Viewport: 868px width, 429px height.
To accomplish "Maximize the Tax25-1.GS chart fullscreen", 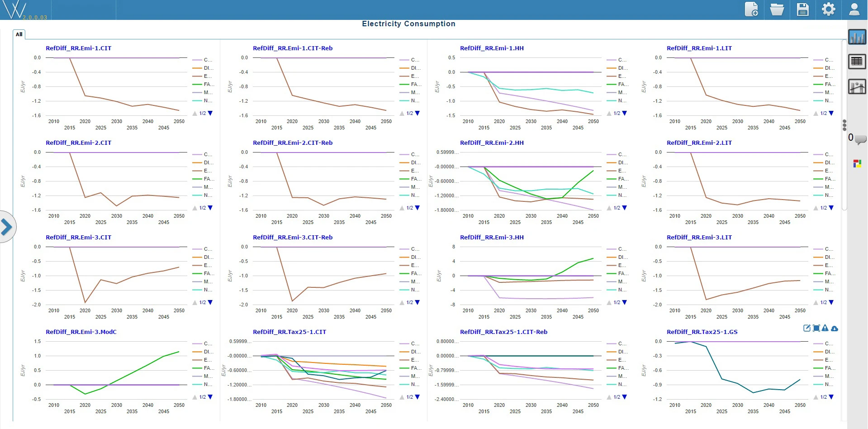I will 816,328.
